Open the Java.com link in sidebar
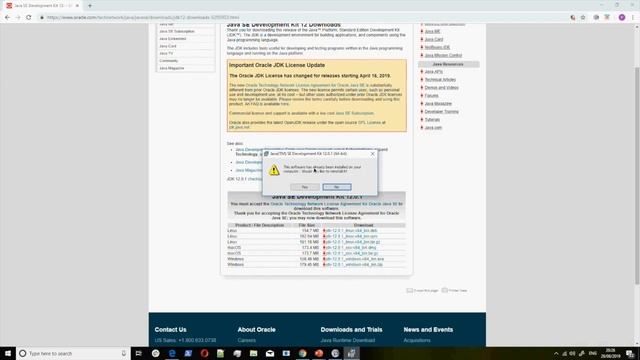The width and height of the screenshot is (640, 360). [433, 128]
